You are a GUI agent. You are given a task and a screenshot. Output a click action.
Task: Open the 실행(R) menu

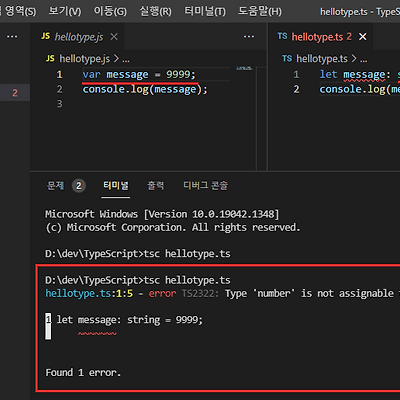(x=156, y=11)
